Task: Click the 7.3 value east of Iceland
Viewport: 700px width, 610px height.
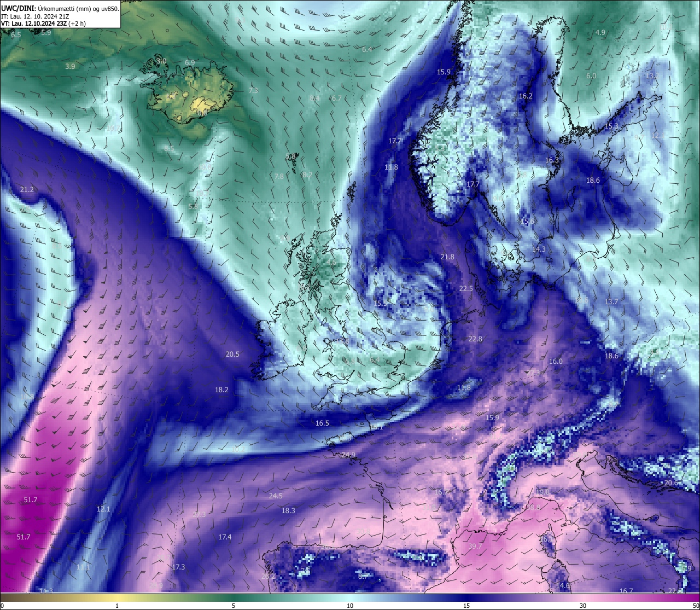Action: click(x=253, y=90)
